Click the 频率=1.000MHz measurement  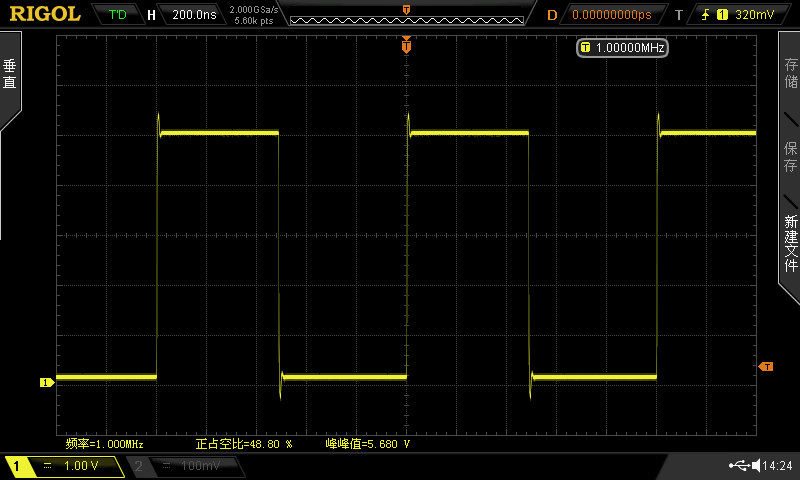pos(105,444)
